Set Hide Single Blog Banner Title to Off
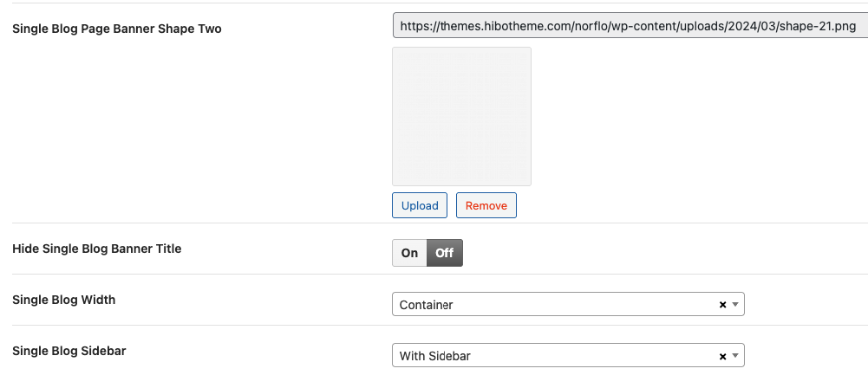 [445, 253]
